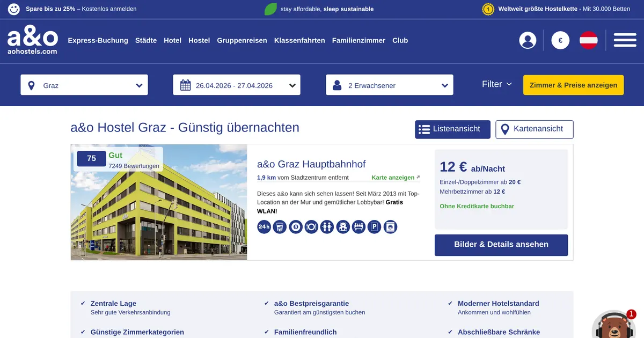
Task: Open the date range 26.04.2026 - 27.04.2026 picker
Action: (237, 85)
